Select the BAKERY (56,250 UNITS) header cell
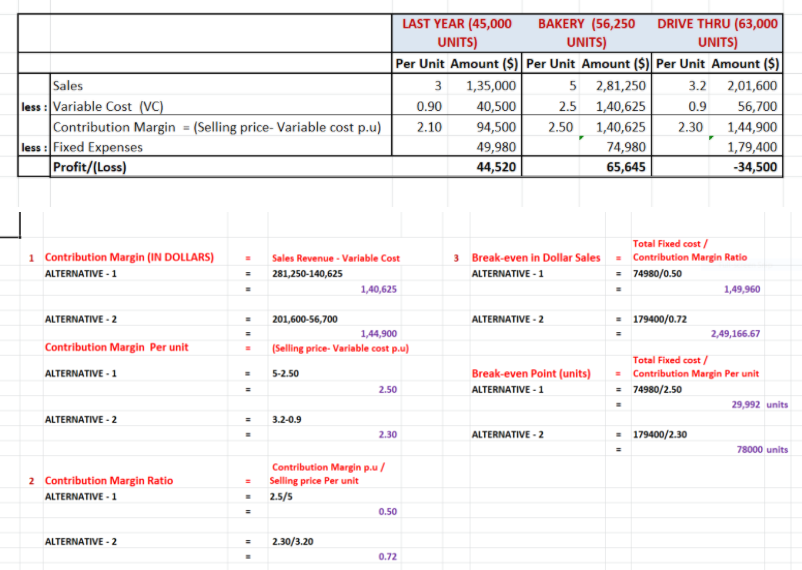Screen dimensions: 802x570 pyautogui.click(x=586, y=33)
